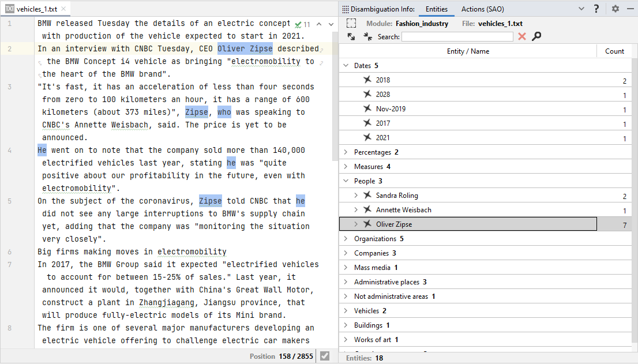Click the Expand All arrows icon

point(351,36)
